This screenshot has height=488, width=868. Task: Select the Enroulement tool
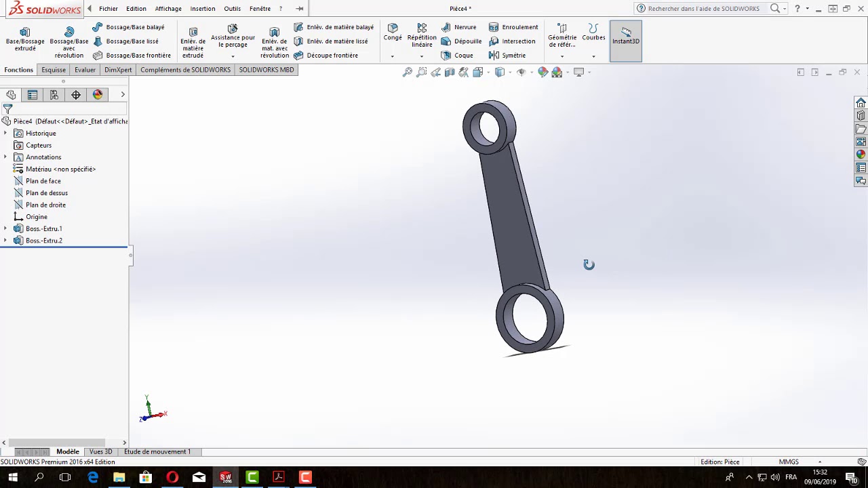513,27
